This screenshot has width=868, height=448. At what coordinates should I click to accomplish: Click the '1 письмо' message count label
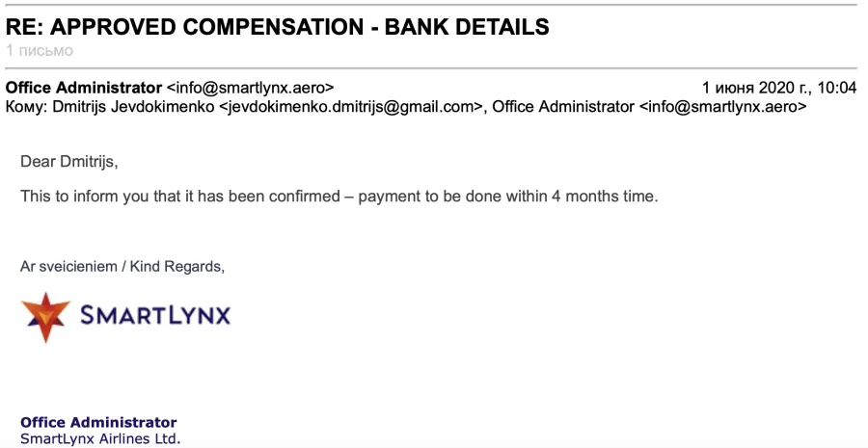click(40, 51)
